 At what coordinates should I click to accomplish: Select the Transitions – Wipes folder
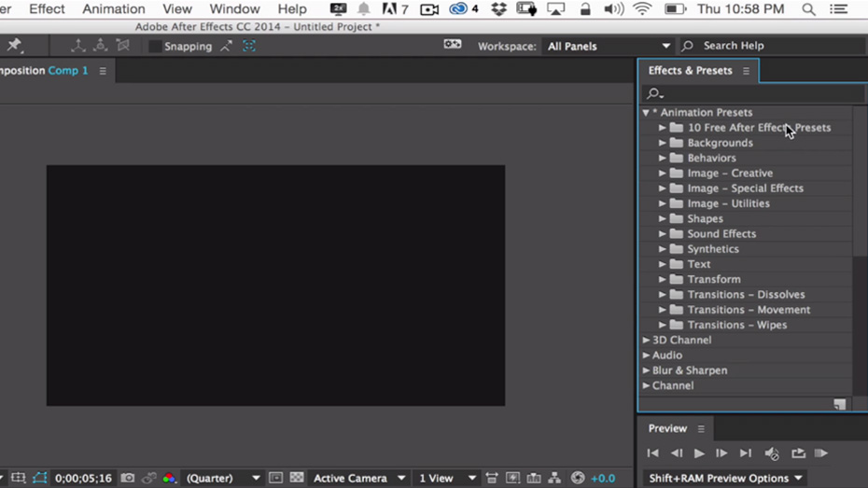coord(746,326)
